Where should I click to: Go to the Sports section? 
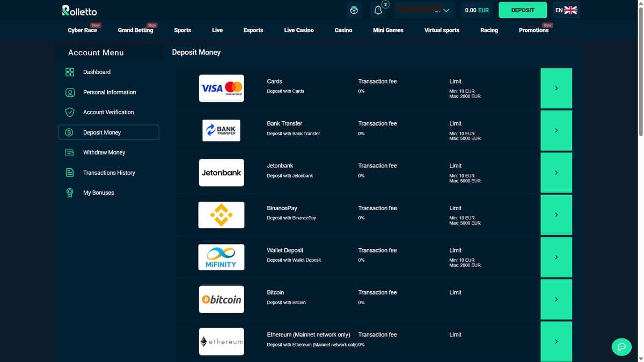pos(182,30)
